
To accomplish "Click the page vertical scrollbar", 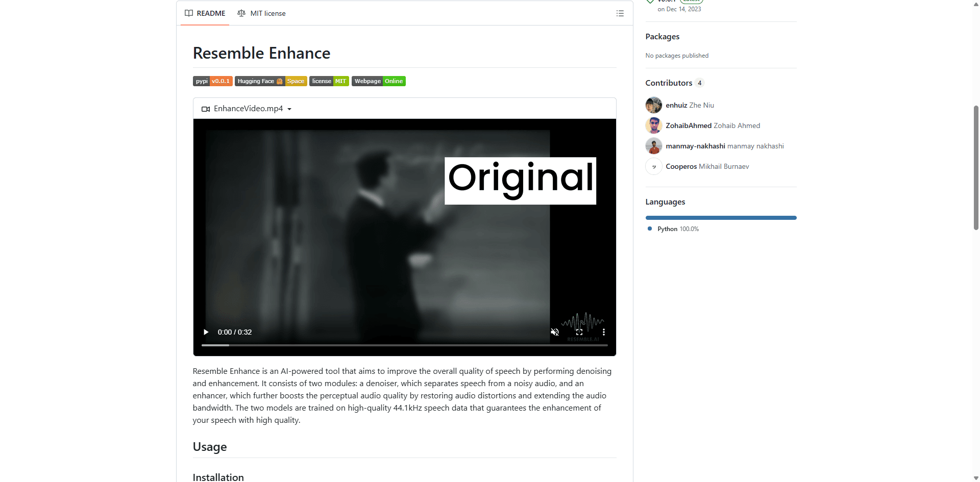I will pyautogui.click(x=976, y=168).
